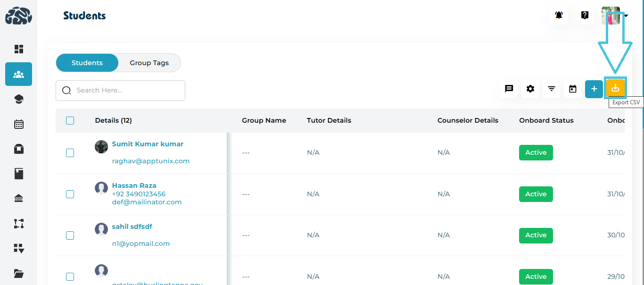Viewport: 644px width, 285px height.
Task: Click the message chat icon
Action: tap(509, 89)
